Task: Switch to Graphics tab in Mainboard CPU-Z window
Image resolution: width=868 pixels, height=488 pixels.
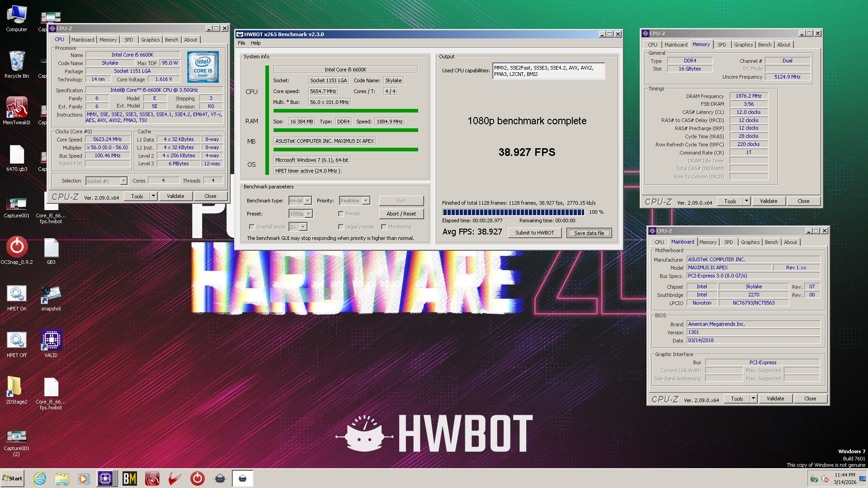Action: pos(750,242)
